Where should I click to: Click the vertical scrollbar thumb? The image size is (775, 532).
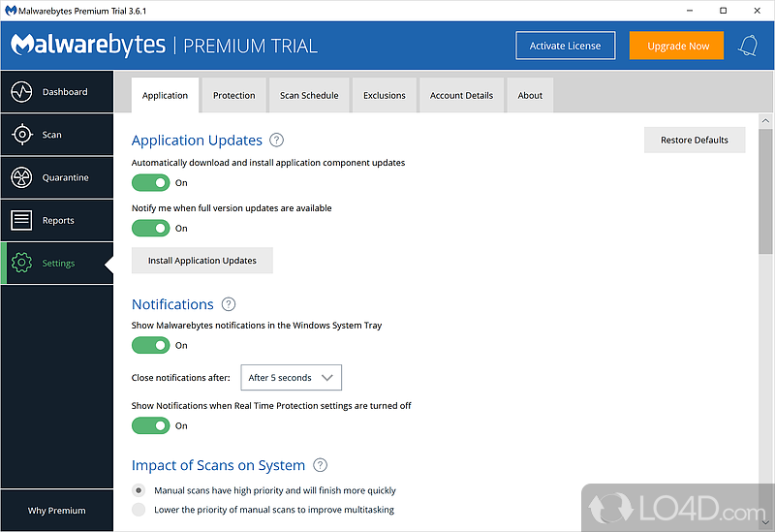[x=766, y=191]
